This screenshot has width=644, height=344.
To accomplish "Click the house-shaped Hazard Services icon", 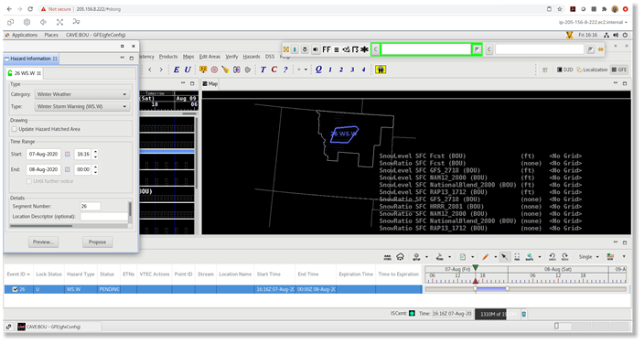I will 400,257.
